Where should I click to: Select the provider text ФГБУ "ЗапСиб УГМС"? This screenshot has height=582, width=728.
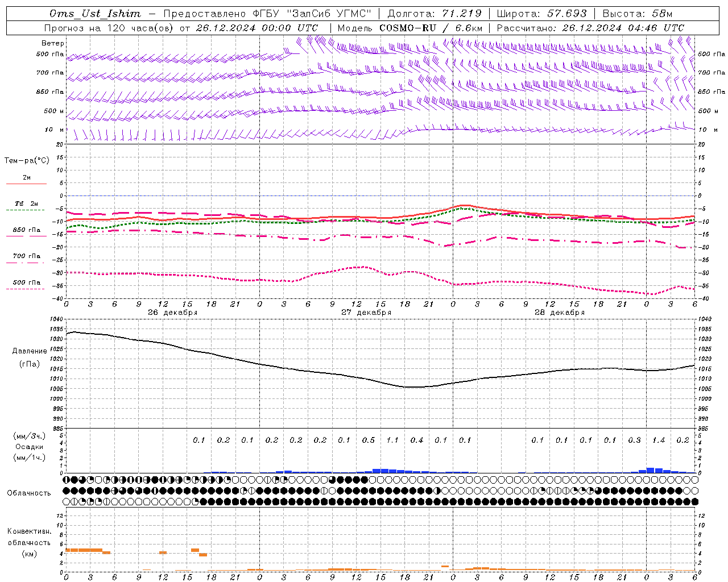[312, 14]
